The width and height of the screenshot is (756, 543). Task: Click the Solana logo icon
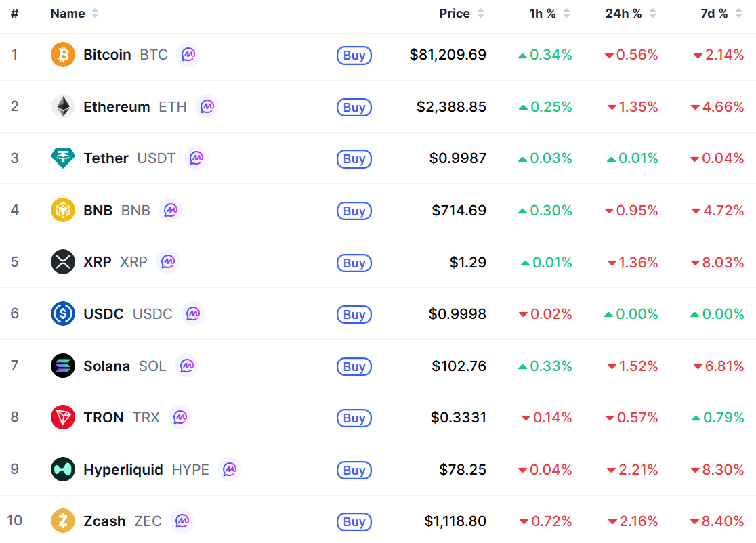coord(63,366)
